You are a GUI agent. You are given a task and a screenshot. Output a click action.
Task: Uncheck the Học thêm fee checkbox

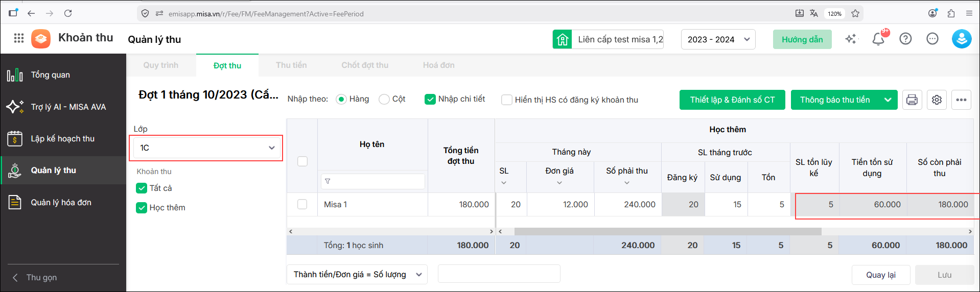click(142, 208)
